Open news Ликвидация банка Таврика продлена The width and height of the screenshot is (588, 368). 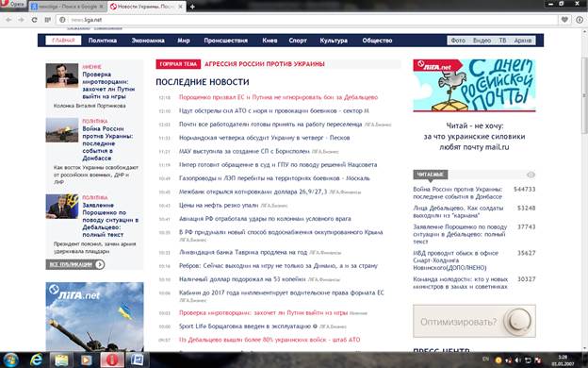(243, 252)
